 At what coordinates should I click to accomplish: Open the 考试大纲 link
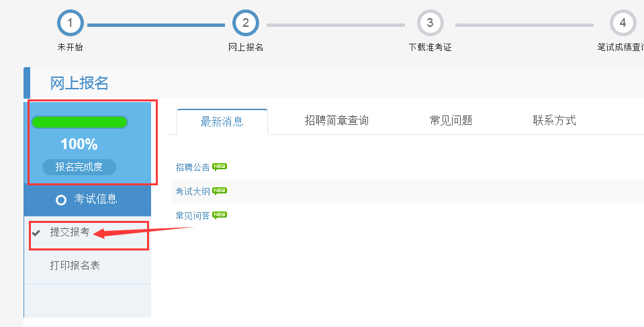click(193, 191)
